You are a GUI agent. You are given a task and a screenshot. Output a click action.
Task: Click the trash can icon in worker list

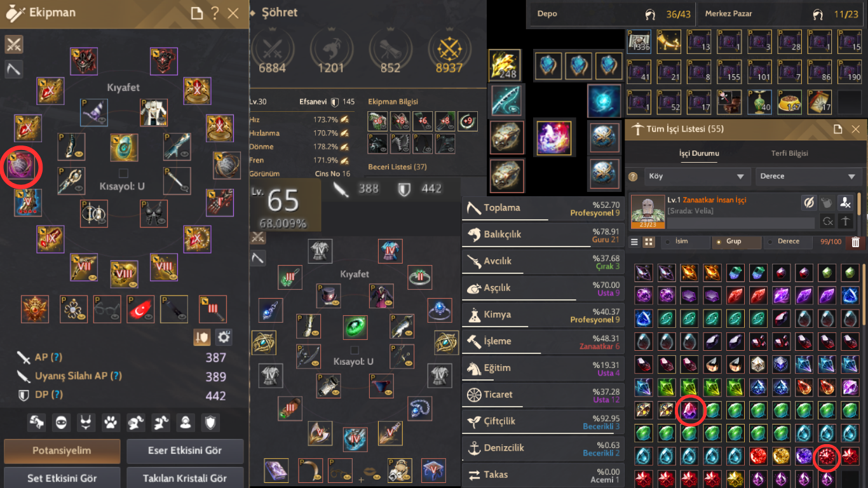[855, 242]
